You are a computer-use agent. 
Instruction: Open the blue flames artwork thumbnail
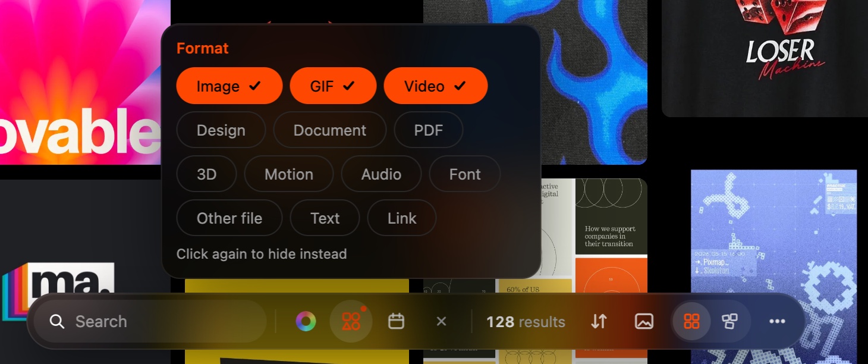[x=593, y=82]
